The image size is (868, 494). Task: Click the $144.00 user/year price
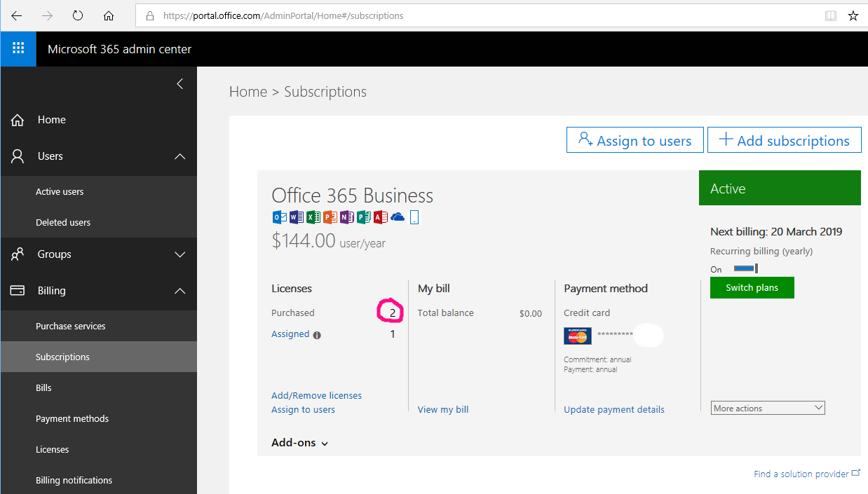coord(328,240)
